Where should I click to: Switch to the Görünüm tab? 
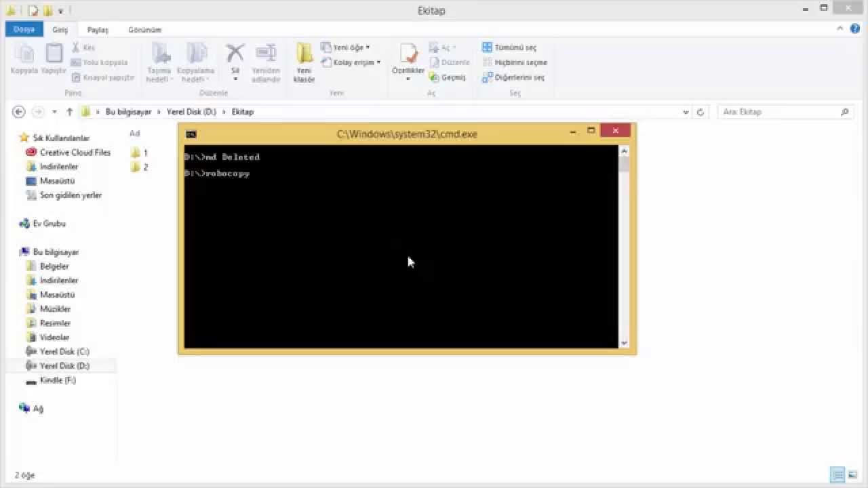(144, 30)
